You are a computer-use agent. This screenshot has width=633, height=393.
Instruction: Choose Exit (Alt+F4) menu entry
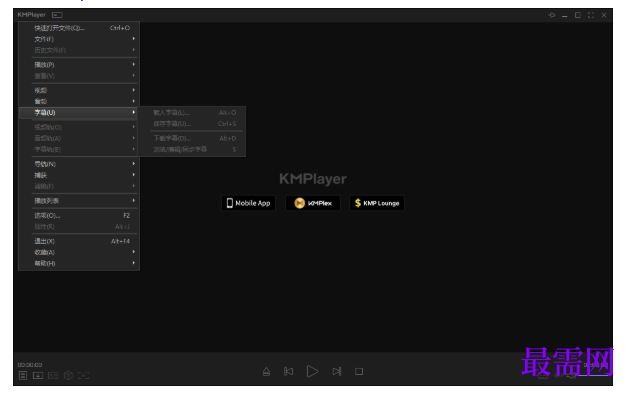point(79,241)
